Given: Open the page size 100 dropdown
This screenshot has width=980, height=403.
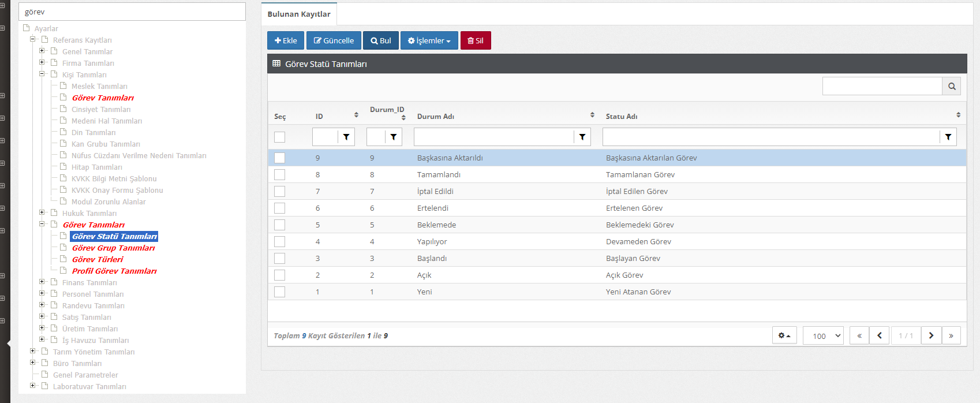Looking at the screenshot, I should click(823, 335).
